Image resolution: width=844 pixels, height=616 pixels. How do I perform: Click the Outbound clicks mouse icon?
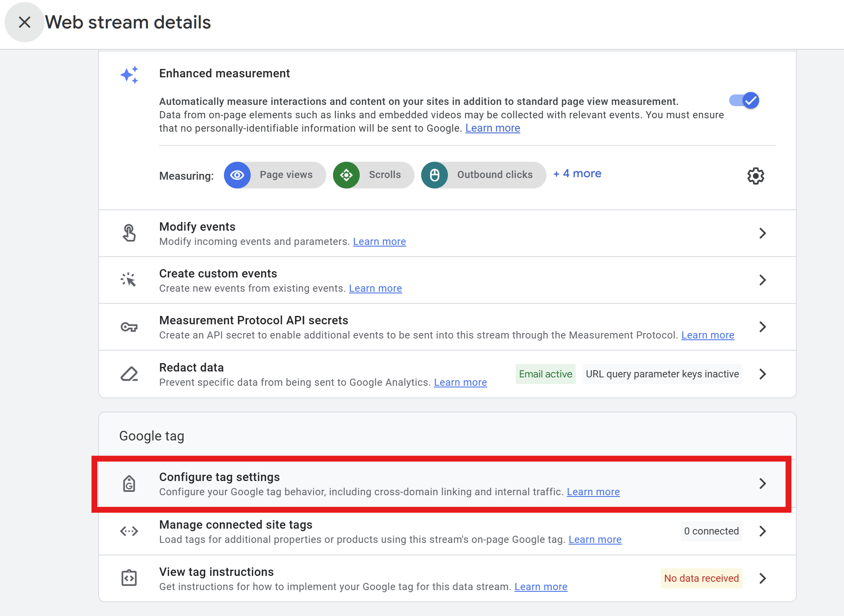click(x=435, y=175)
